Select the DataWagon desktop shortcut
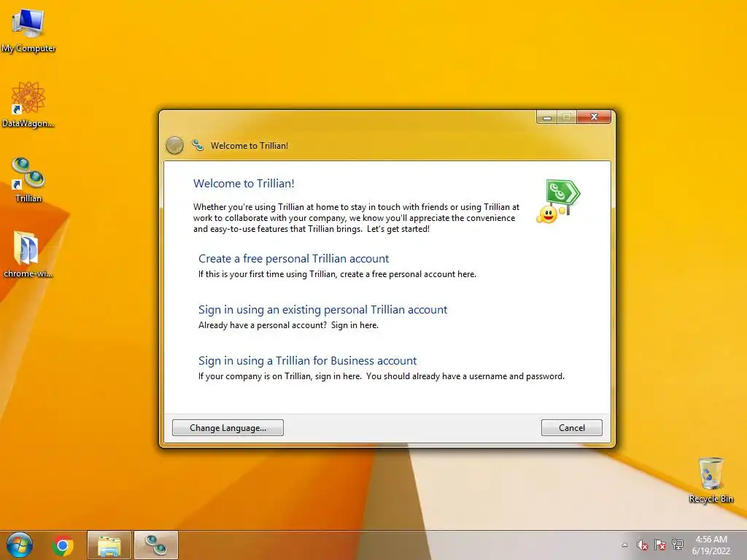This screenshot has height=560, width=747. (x=28, y=104)
